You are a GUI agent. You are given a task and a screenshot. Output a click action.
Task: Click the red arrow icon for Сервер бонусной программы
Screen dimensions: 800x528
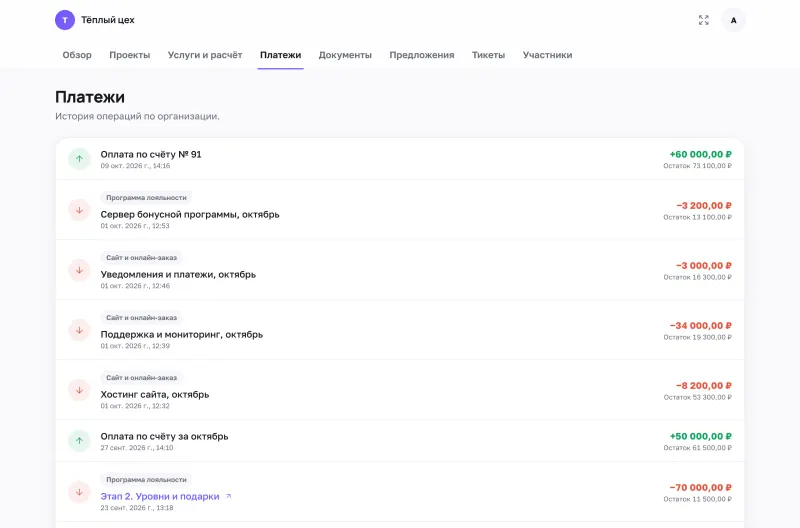point(79,210)
